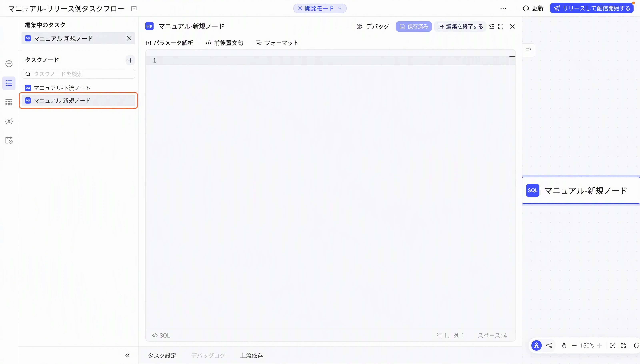Screen dimensions: 640x364
Task: Click the 更新 refresh button
Action: click(533, 8)
